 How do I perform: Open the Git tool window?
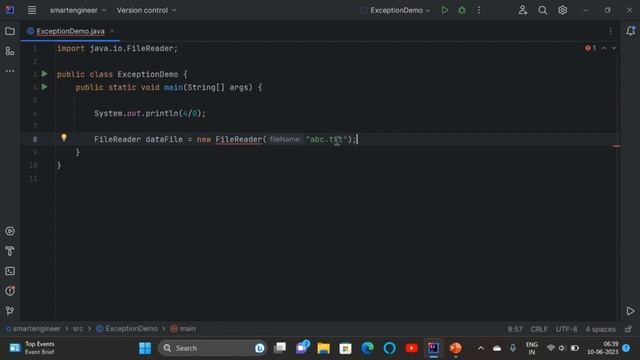point(10,311)
